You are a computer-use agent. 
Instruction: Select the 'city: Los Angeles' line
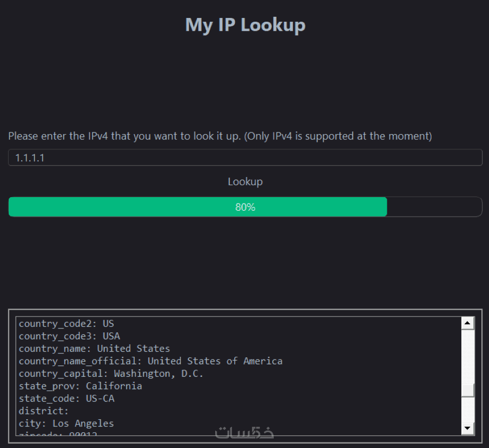pyautogui.click(x=66, y=424)
